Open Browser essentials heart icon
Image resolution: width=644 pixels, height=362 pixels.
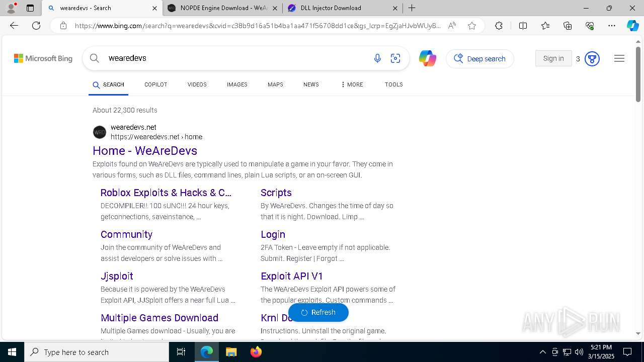(590, 26)
